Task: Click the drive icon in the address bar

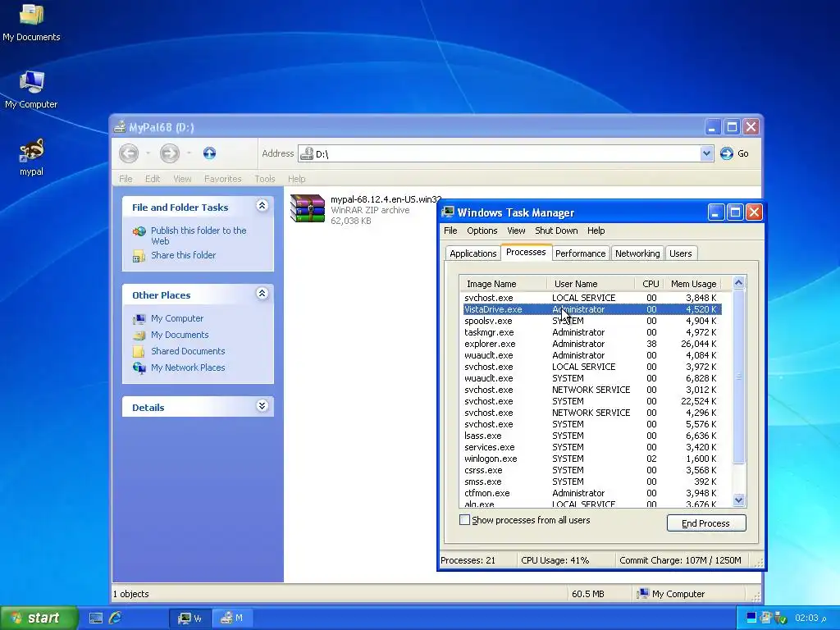Action: pos(307,153)
